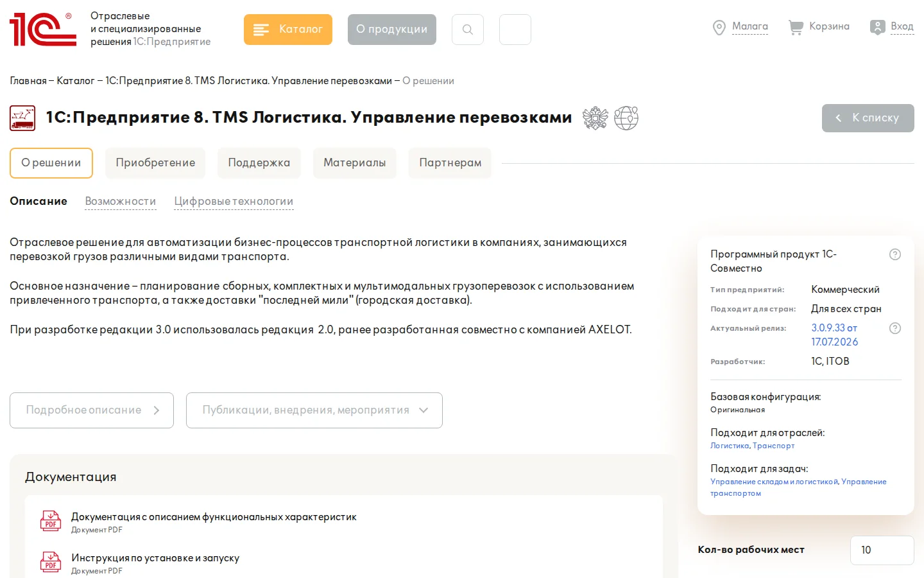Click the PDF icon for Инструкция по установке
The height and width of the screenshot is (578, 924).
[x=51, y=562]
